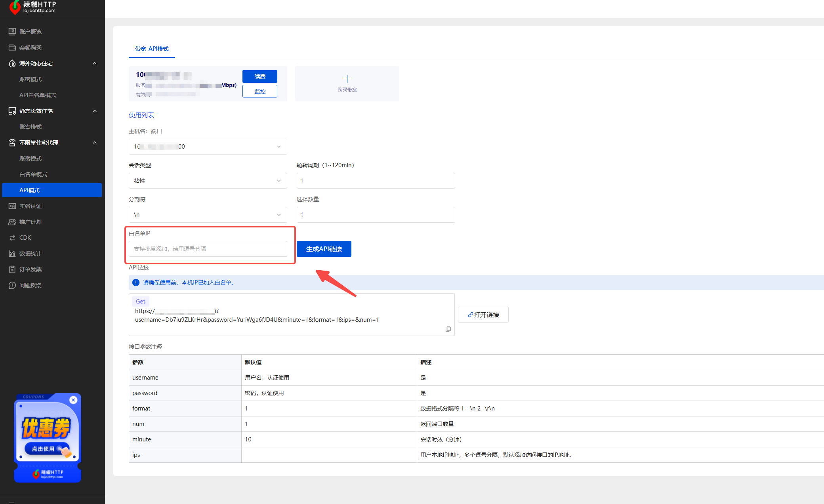Collapse the 不限量住宅代理 sidebar section
Screen dimensions: 824x504
coord(94,143)
